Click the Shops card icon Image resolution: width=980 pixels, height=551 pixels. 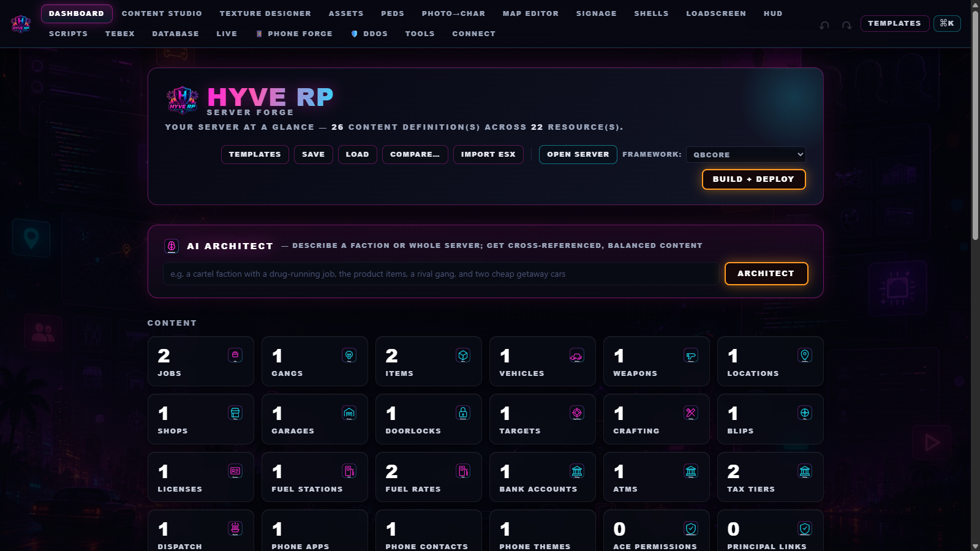(235, 413)
